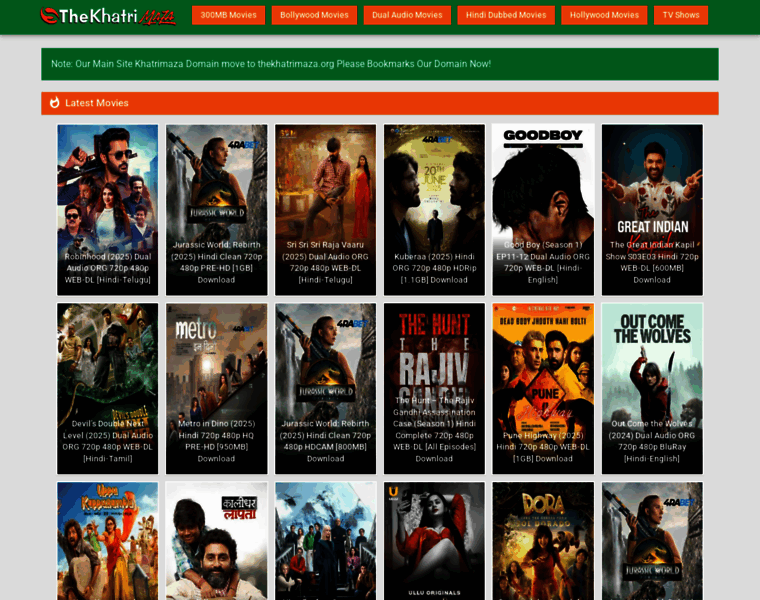Open Devil's Double Next Level poster
This screenshot has width=760, height=600.
(108, 389)
